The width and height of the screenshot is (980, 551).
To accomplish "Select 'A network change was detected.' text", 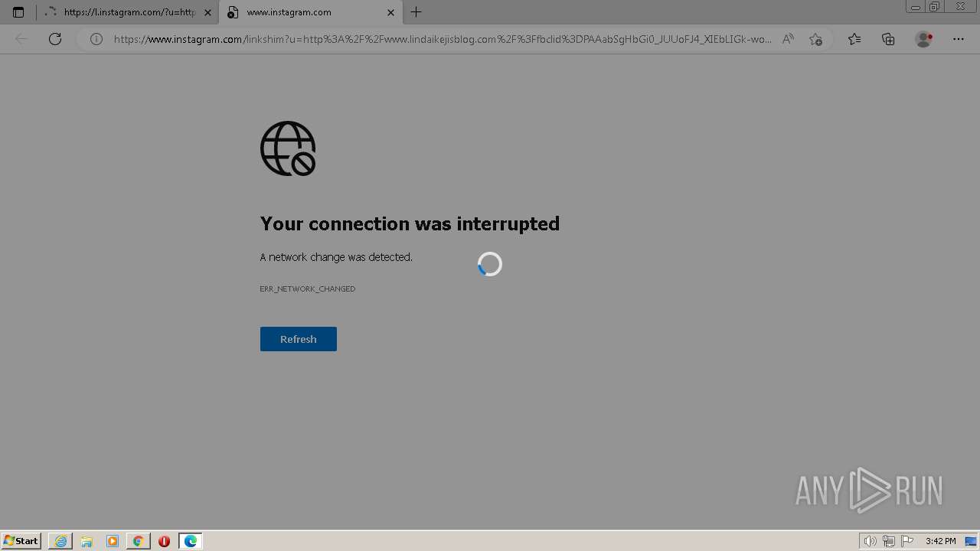I will coord(336,257).
